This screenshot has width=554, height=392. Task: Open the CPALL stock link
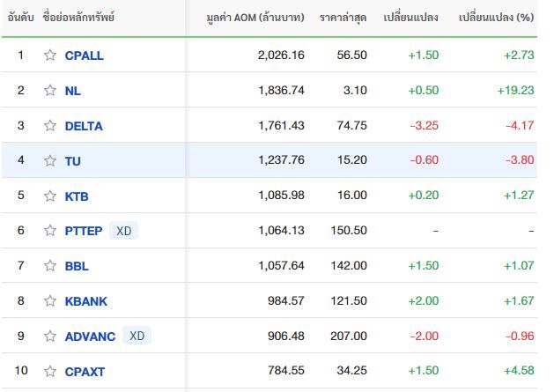point(84,55)
